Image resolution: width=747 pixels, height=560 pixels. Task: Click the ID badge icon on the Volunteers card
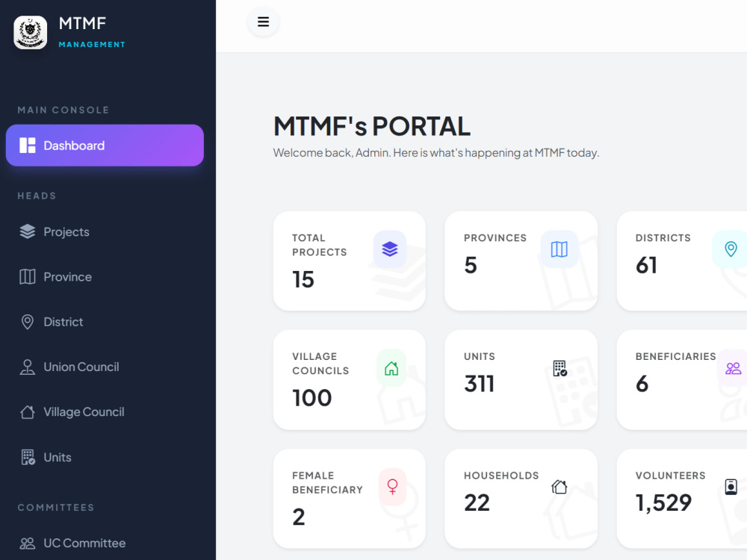pyautogui.click(x=731, y=487)
